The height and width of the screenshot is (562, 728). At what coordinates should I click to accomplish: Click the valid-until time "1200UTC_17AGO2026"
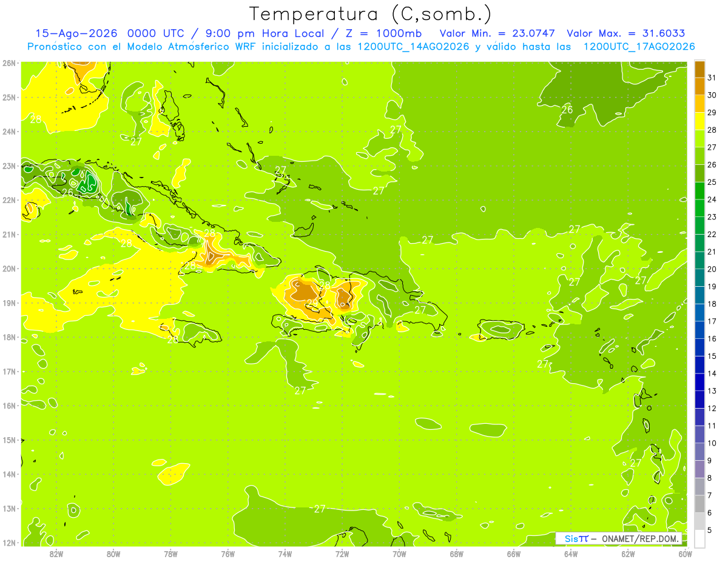(x=639, y=47)
